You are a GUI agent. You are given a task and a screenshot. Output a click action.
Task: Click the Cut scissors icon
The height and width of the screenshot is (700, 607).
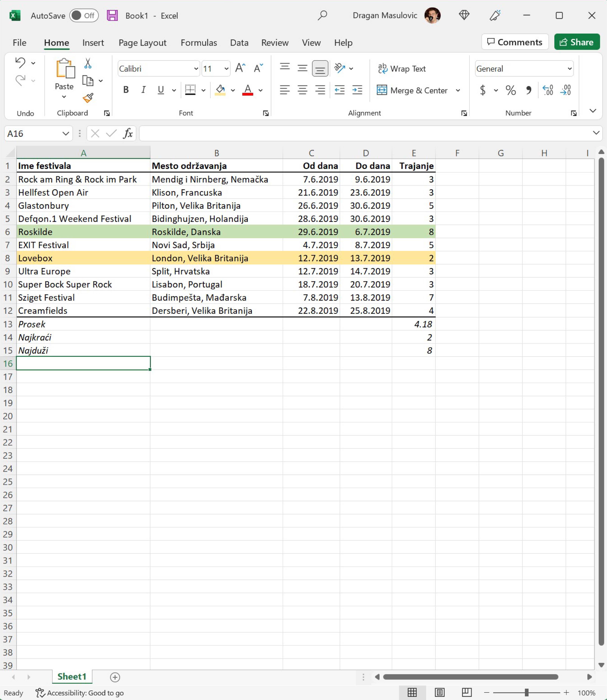click(x=88, y=63)
